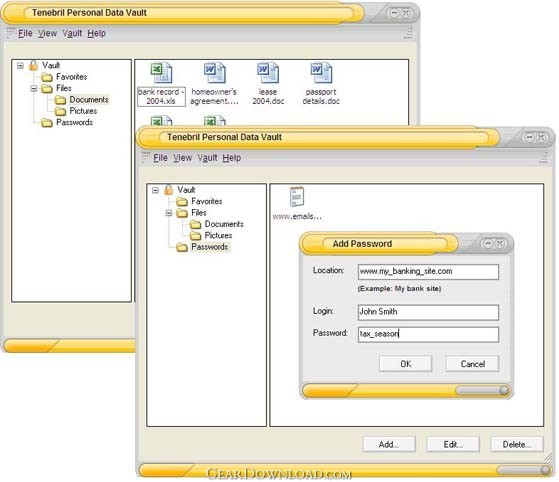559x482 pixels.
Task: Click the Login input field
Action: pyautogui.click(x=428, y=312)
